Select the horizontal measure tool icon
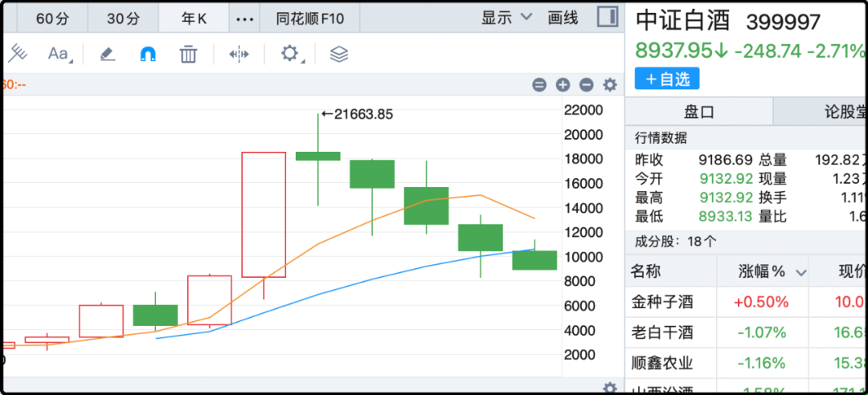This screenshot has height=395, width=868. click(x=239, y=54)
